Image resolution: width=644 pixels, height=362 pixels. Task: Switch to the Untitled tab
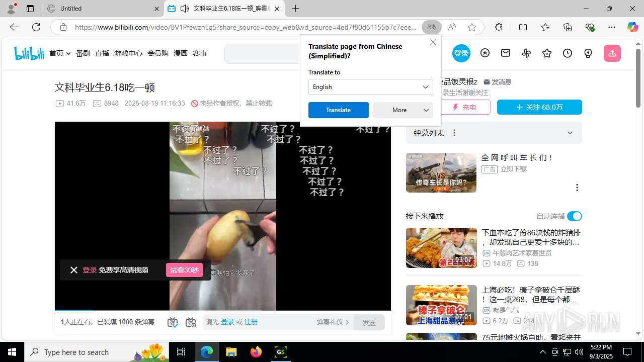[103, 9]
